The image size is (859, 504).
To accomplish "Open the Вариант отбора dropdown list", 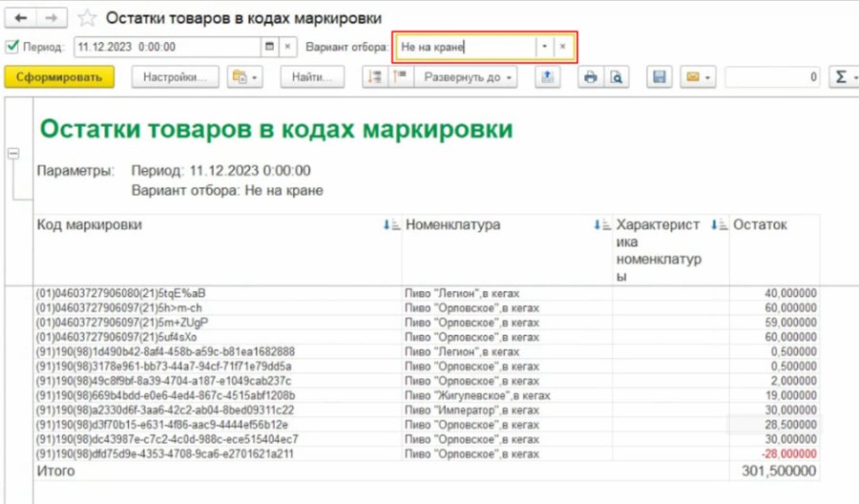I will pyautogui.click(x=545, y=47).
